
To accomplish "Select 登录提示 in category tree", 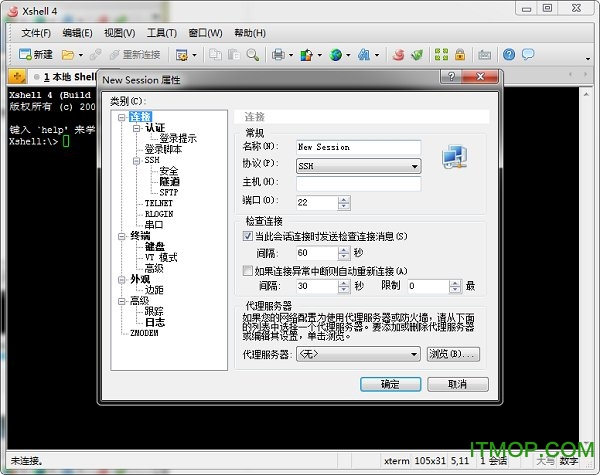I will (178, 139).
